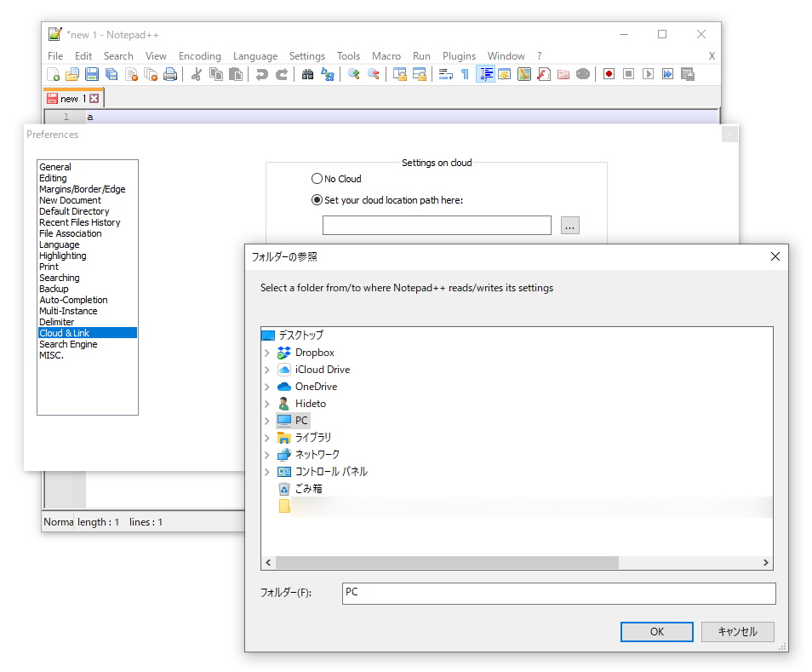Click the Close All toolbar icon
The image size is (812, 672).
[x=151, y=75]
